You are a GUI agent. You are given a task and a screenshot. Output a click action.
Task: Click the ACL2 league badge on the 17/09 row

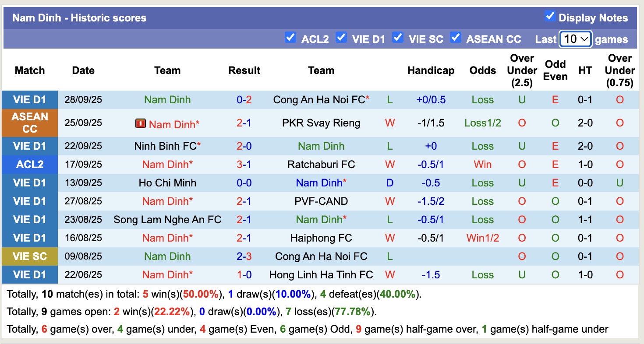[29, 165]
